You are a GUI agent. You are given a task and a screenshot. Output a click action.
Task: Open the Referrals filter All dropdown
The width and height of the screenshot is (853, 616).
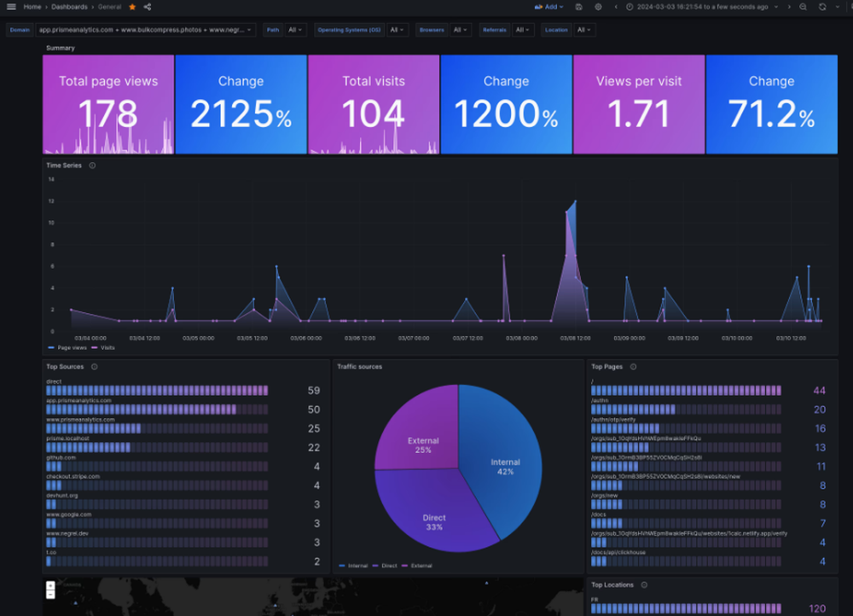(523, 30)
